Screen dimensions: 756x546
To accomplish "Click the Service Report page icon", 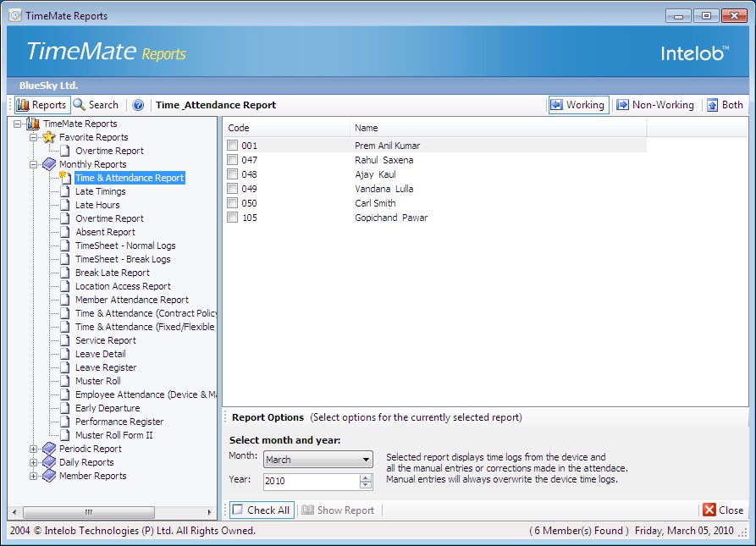I will pyautogui.click(x=64, y=340).
